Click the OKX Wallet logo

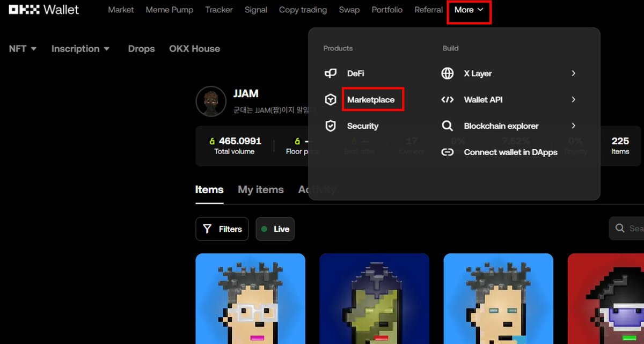pyautogui.click(x=44, y=10)
